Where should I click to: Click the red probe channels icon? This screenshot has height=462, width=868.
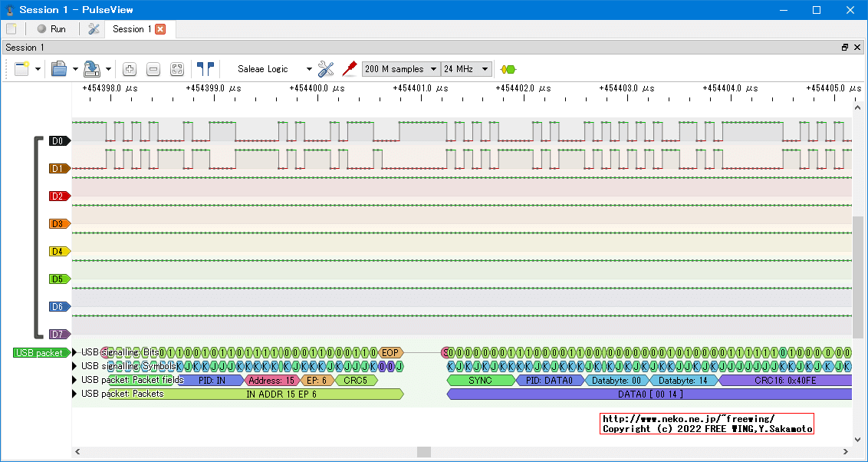pyautogui.click(x=350, y=69)
